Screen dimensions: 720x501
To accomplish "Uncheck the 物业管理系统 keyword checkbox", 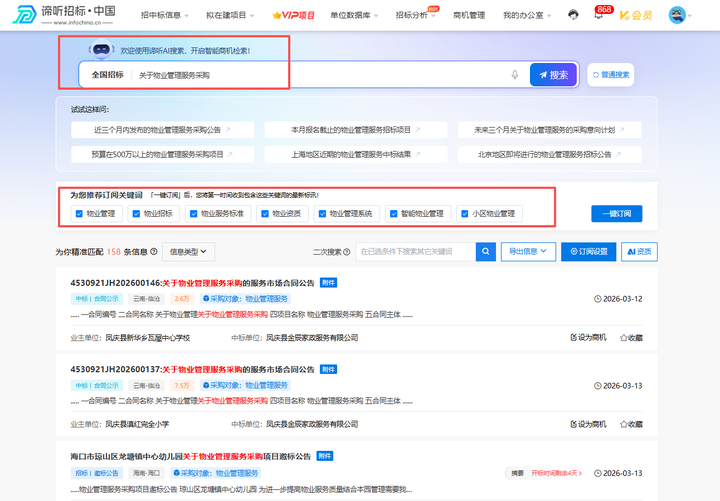I will click(322, 214).
